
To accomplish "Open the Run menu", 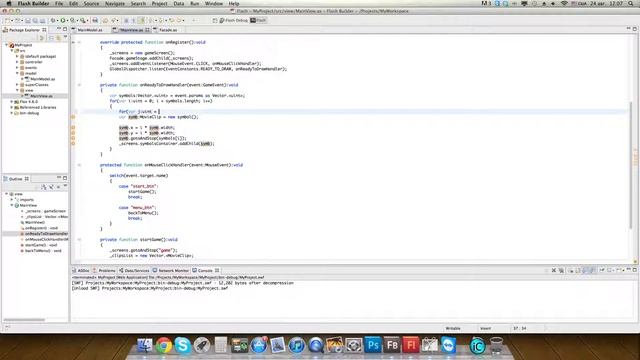I will click(195, 4).
